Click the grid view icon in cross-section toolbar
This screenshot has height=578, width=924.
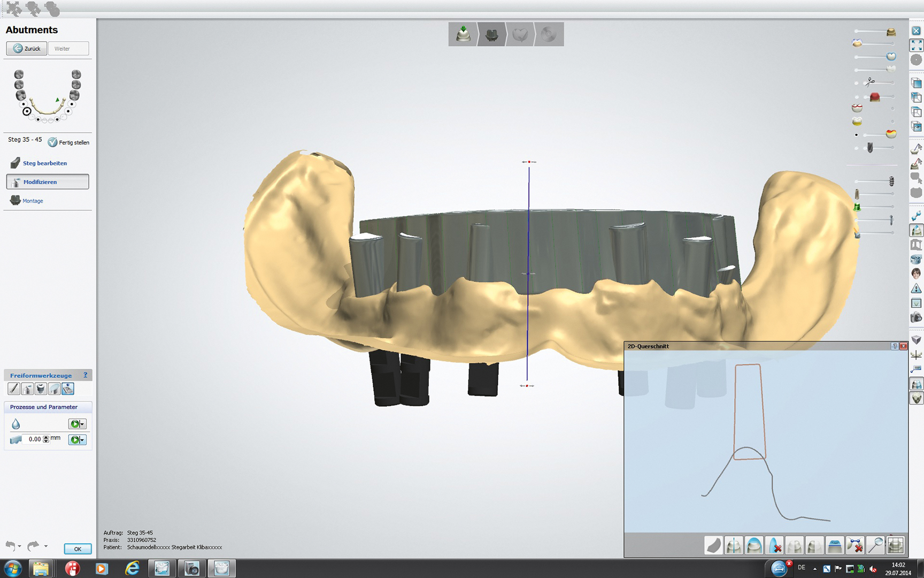895,545
